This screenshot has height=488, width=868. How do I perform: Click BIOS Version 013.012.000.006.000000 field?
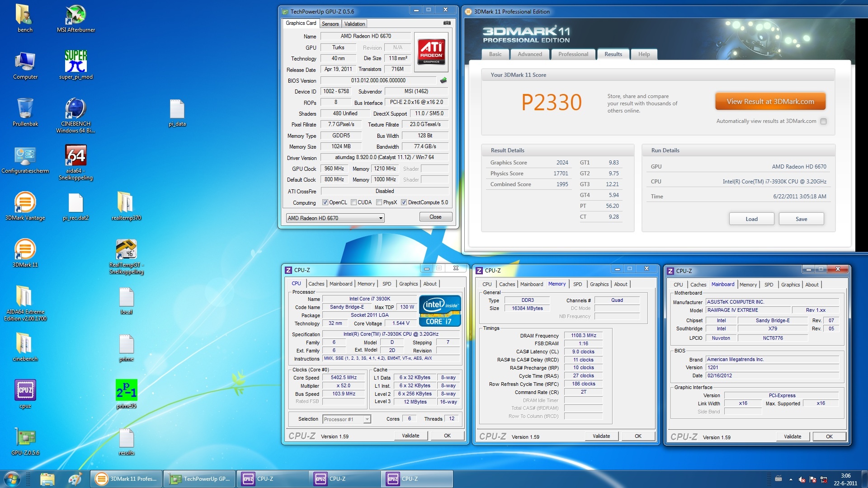tap(378, 80)
